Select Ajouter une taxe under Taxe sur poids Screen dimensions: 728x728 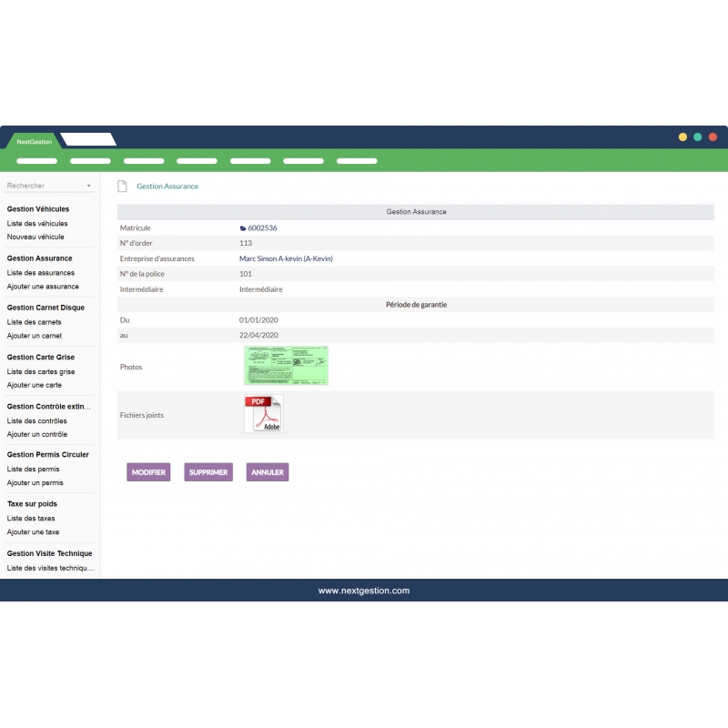coord(35,531)
